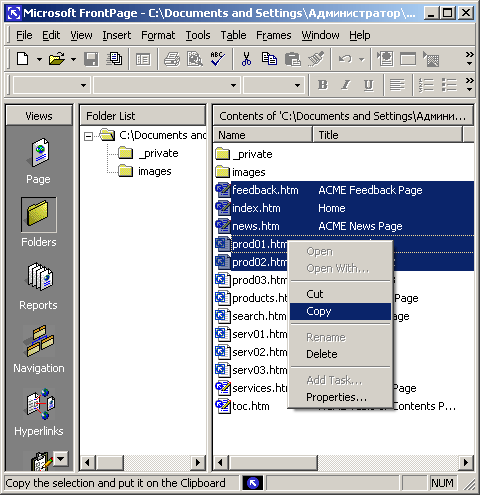480x495 pixels.
Task: Select the _private folder in contents pane
Action: point(244,154)
